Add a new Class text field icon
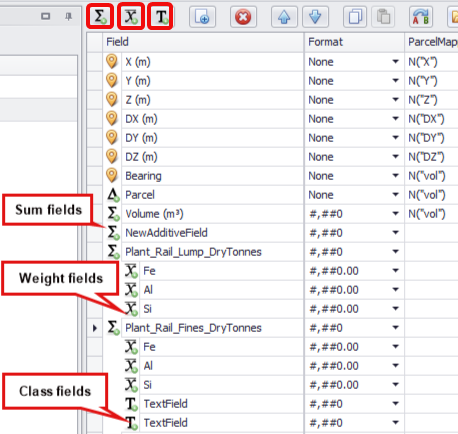458x434 pixels. (160, 16)
